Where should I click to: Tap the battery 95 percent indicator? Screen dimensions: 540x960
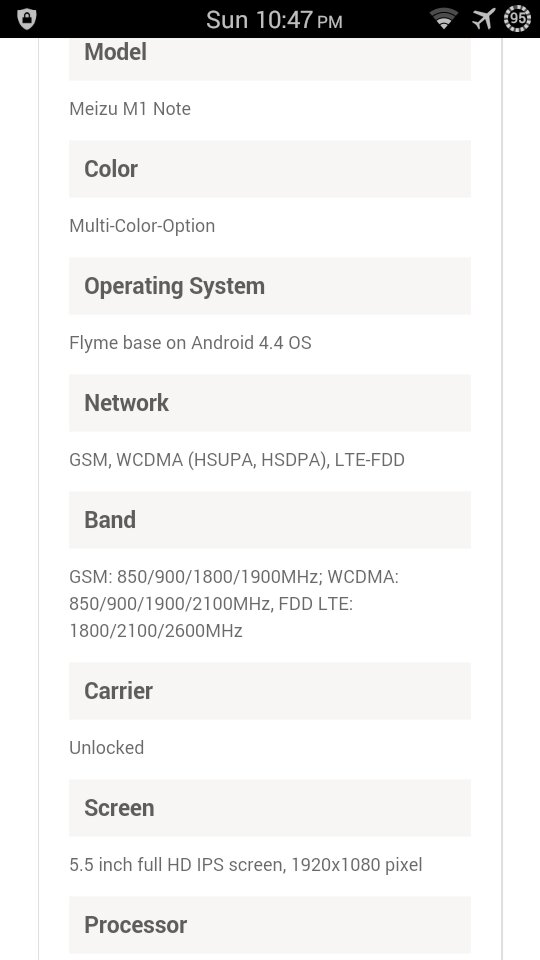(517, 19)
